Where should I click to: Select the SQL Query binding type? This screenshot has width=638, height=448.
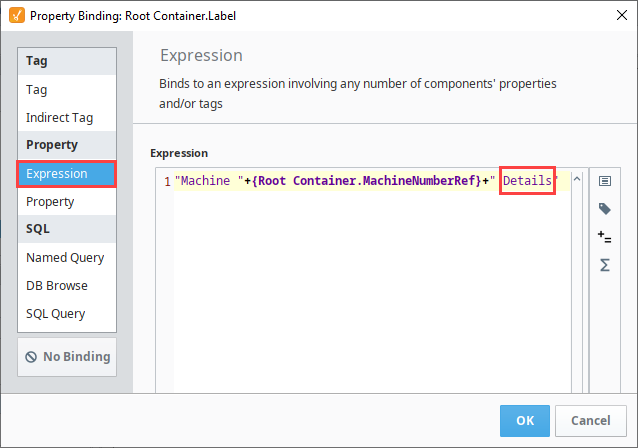pyautogui.click(x=67, y=314)
